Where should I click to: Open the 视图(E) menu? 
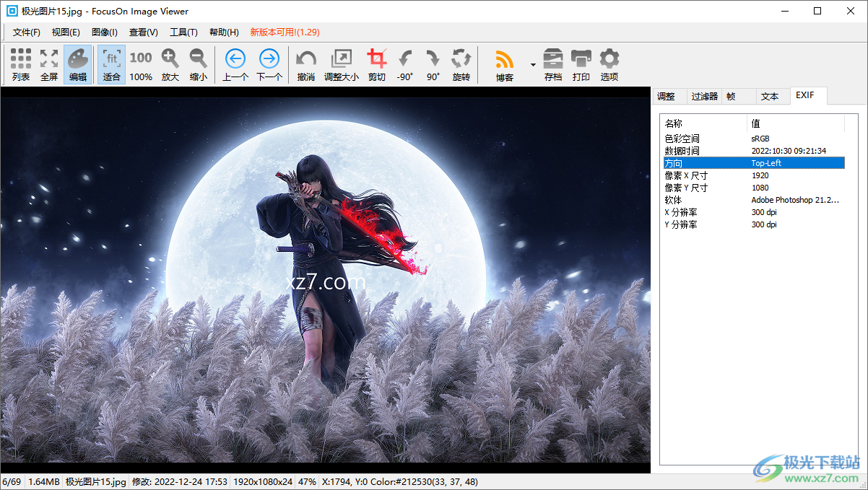pos(66,32)
